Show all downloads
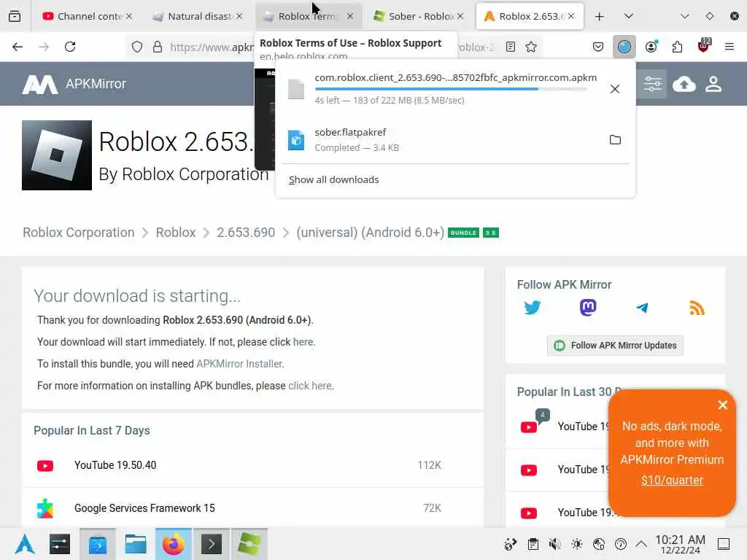 point(334,180)
